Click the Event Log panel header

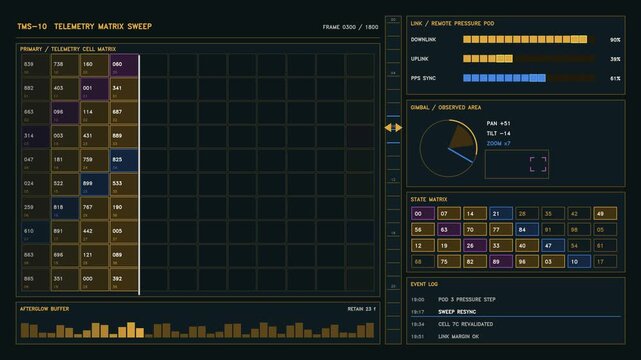424,284
